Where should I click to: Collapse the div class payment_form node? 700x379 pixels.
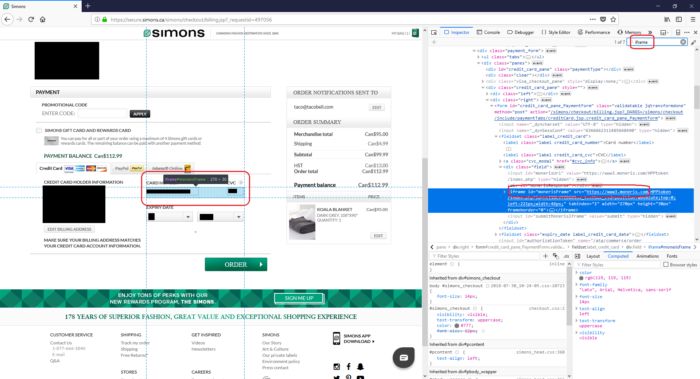[474, 51]
